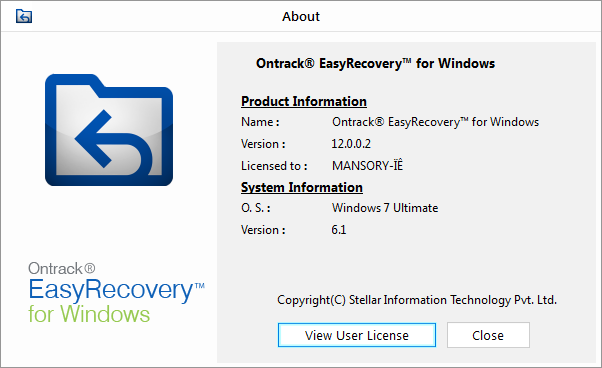
Task: Click the product version value 12.0.0.2
Action: click(x=351, y=144)
